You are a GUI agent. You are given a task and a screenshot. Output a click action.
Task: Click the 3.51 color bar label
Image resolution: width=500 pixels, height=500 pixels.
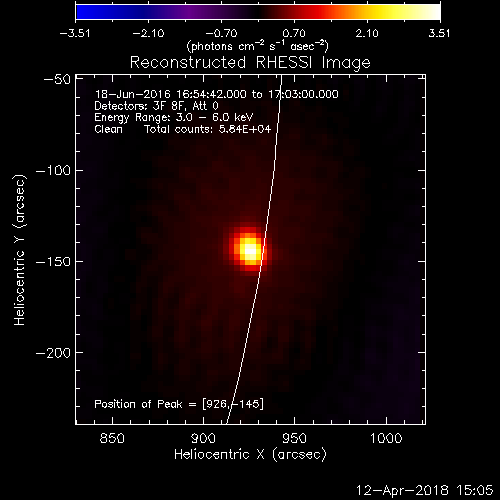439,33
